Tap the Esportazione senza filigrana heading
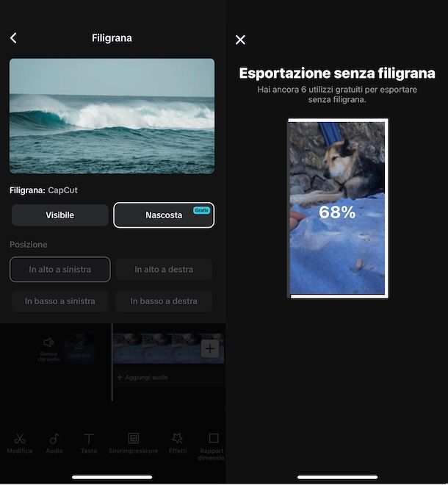The image size is (448, 485). click(x=337, y=73)
